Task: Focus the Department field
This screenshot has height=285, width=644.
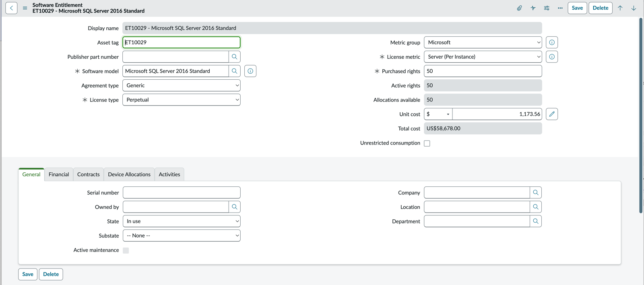Action: tap(477, 221)
